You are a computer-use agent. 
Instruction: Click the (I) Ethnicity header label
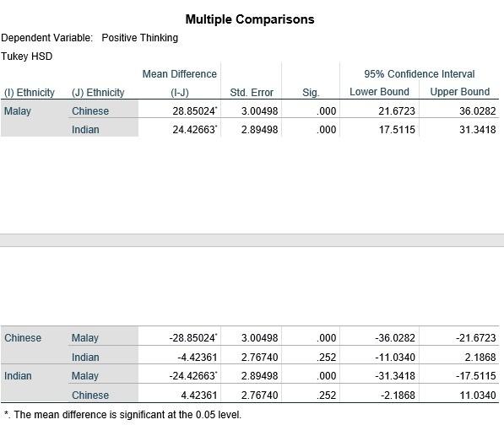(x=30, y=93)
